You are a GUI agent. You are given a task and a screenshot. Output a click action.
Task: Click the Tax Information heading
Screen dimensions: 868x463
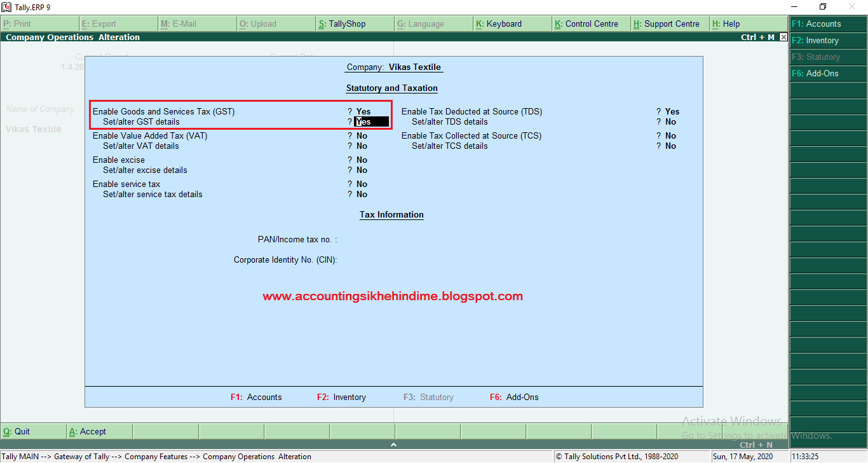coord(391,214)
